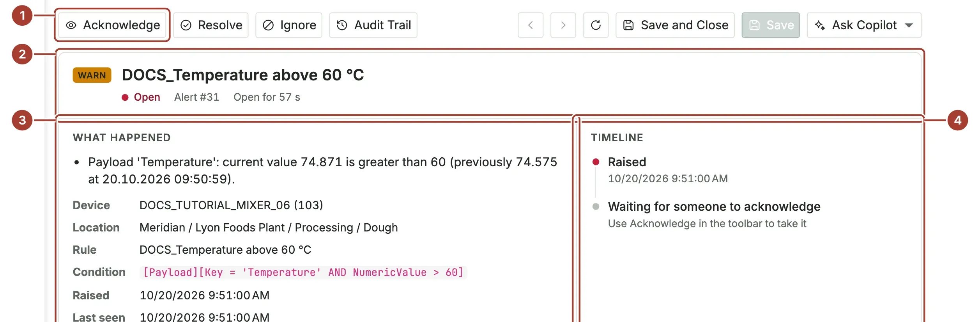Click the Last seen timestamp value

[x=204, y=317]
